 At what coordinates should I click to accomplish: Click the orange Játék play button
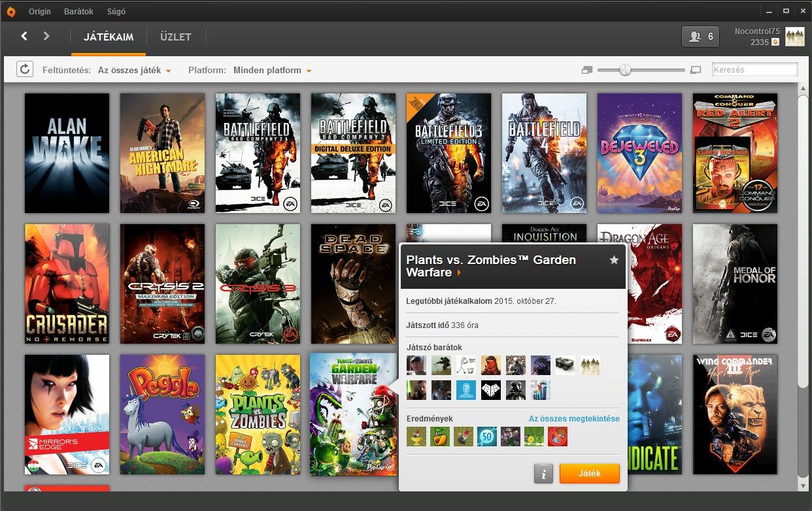point(590,474)
